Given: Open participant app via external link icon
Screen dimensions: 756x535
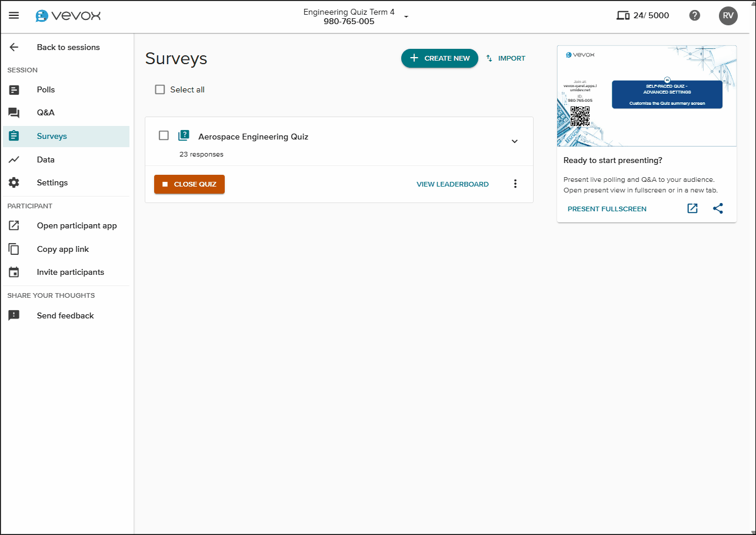Looking at the screenshot, I should click(x=14, y=225).
